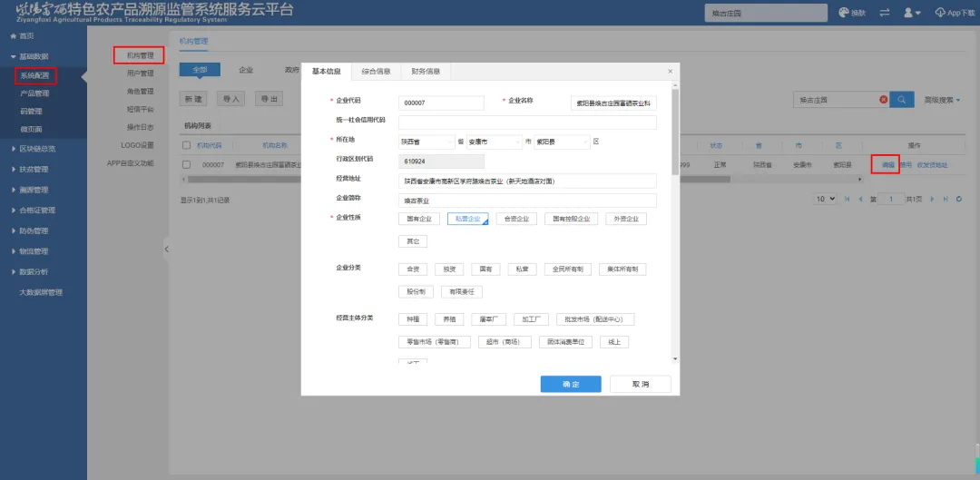The width and height of the screenshot is (980, 480).
Task: Select 种植 under 经营主体分类
Action: pyautogui.click(x=413, y=319)
